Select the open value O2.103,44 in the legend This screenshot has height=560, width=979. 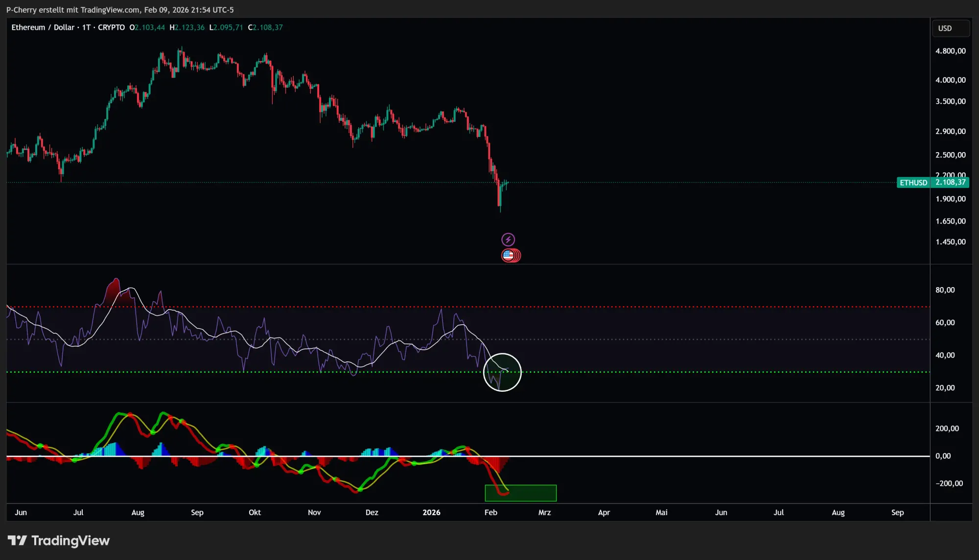pos(147,27)
